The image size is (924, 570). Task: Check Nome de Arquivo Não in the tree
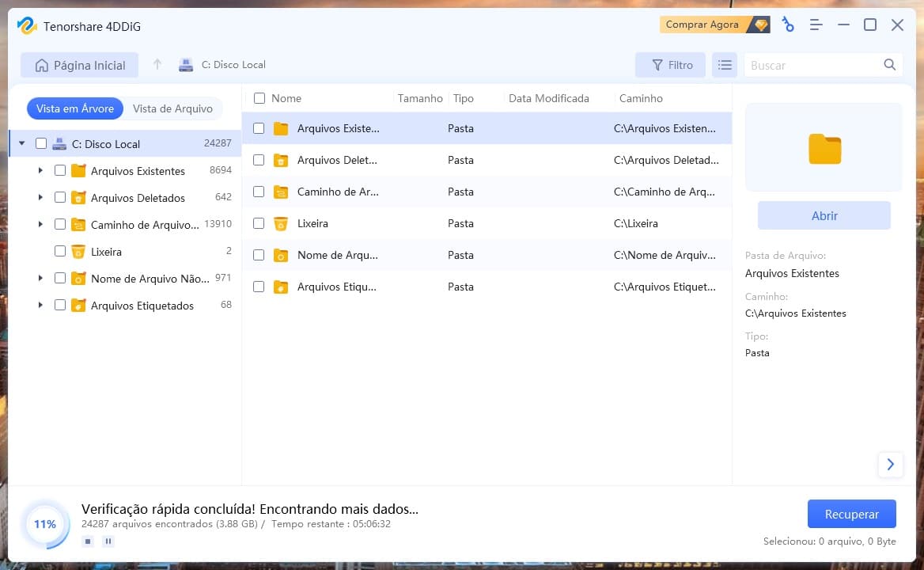60,278
